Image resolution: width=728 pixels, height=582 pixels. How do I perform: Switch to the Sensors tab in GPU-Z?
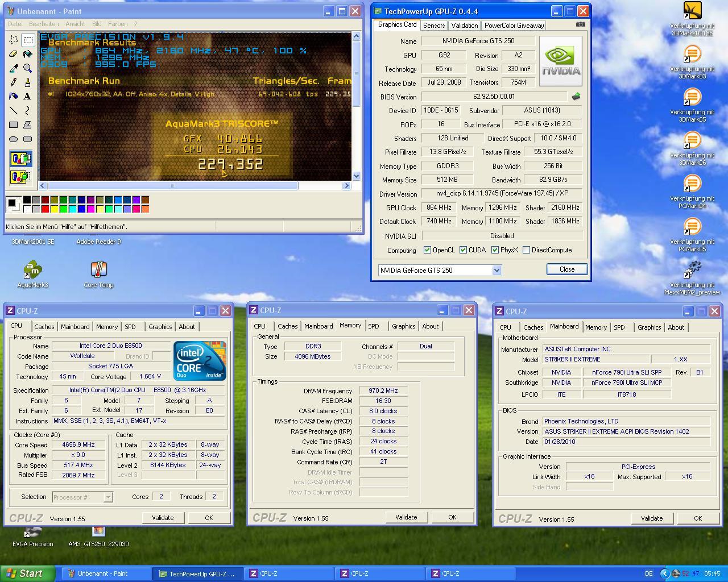tap(434, 26)
